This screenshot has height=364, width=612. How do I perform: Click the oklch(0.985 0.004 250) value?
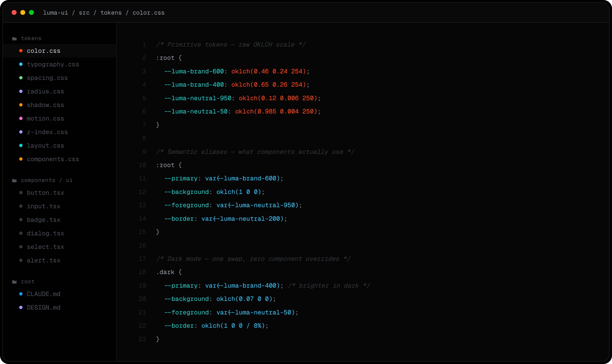click(x=276, y=111)
